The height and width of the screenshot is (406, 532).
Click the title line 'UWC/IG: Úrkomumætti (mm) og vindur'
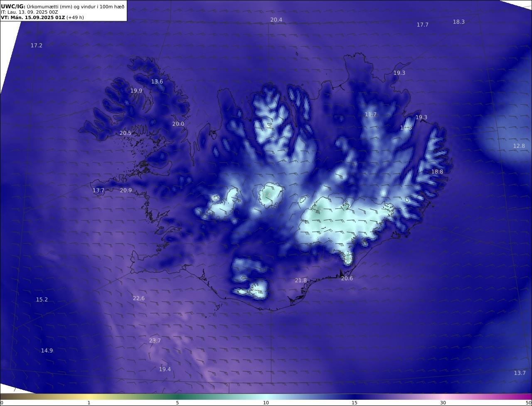click(62, 7)
